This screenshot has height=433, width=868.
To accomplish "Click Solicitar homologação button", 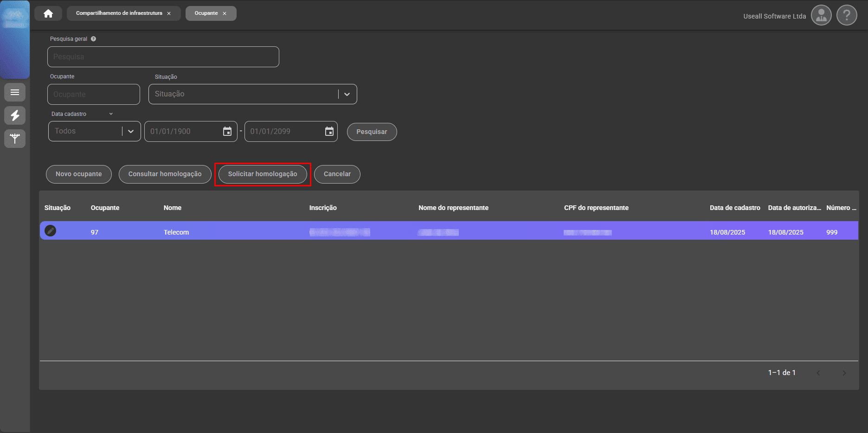I will 263,174.
